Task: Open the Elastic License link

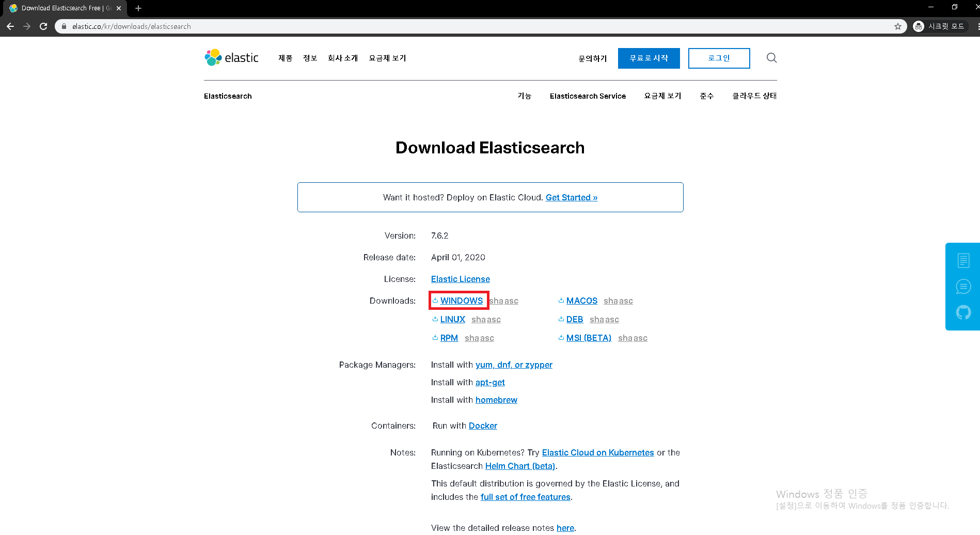Action: click(x=461, y=279)
